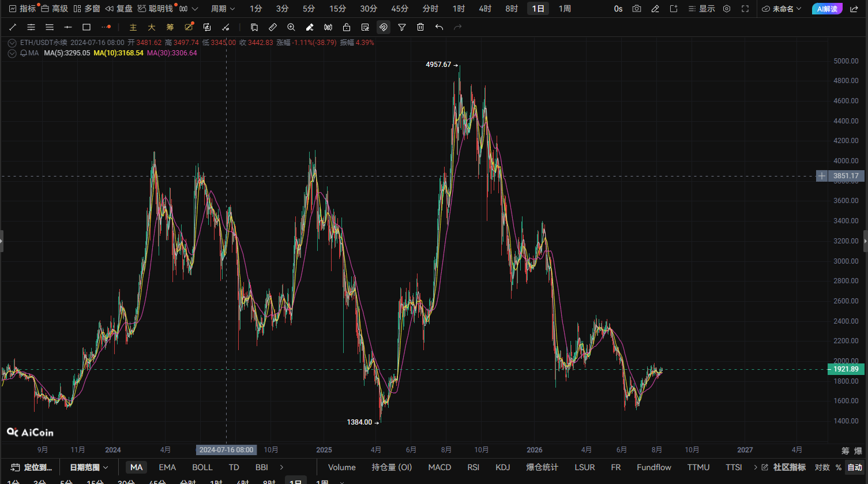Open the 多窗 multi-window layout

point(87,9)
